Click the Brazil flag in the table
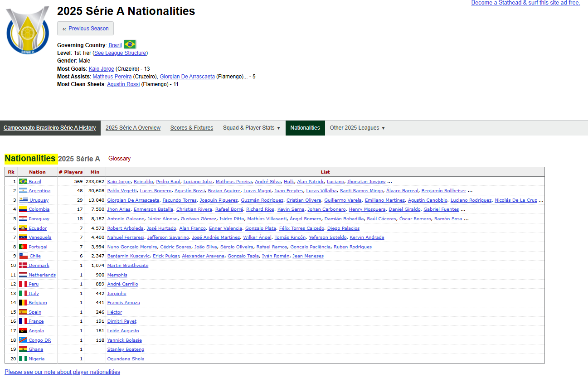This screenshot has width=588, height=383. 23,181
